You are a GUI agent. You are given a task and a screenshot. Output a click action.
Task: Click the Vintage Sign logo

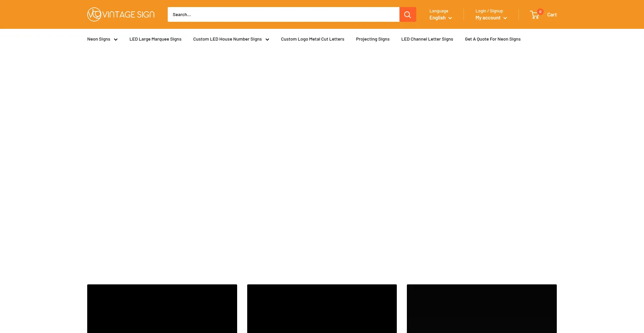tap(121, 14)
